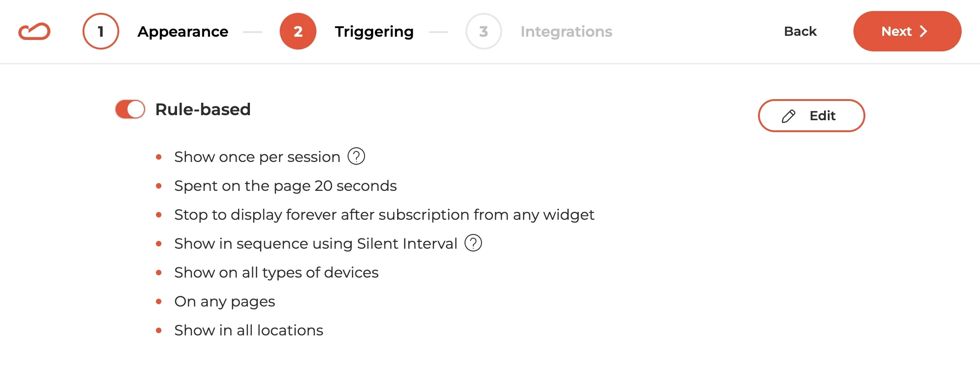Go to the Appearance step
The width and height of the screenshot is (980, 379).
(183, 31)
